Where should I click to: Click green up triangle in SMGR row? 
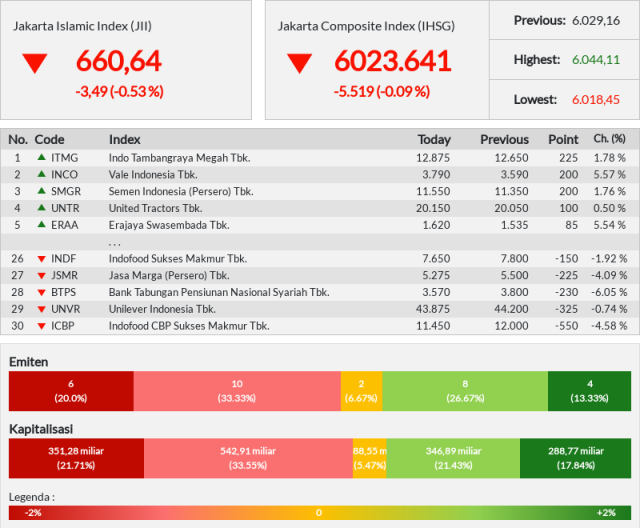(x=41, y=191)
